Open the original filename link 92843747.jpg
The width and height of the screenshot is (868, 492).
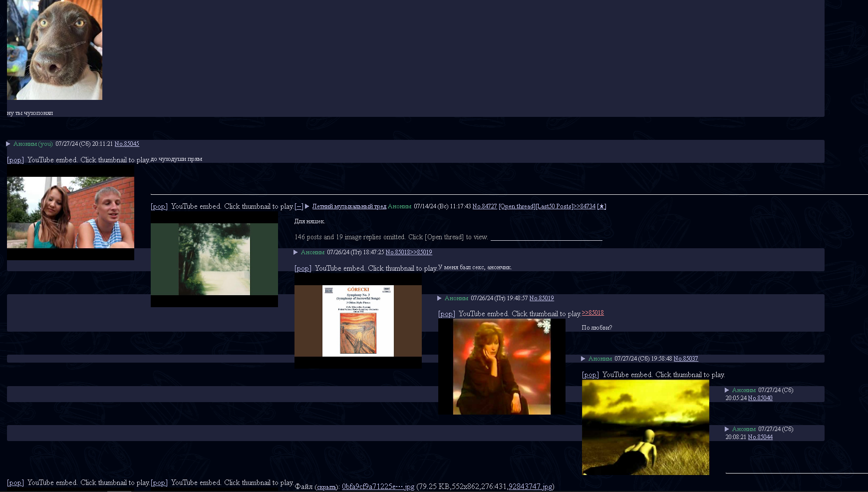point(530,487)
